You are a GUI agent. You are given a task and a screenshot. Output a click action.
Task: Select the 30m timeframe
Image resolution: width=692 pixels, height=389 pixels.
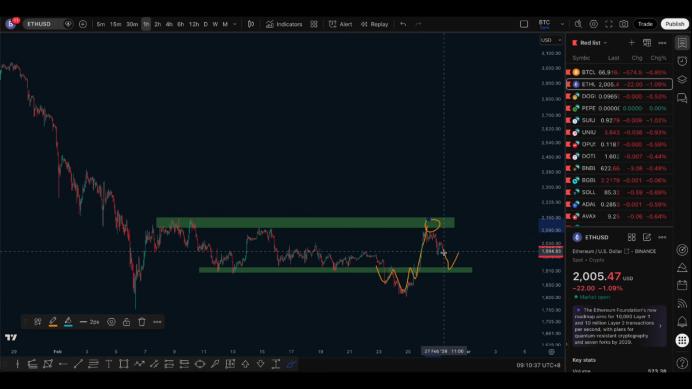(132, 24)
